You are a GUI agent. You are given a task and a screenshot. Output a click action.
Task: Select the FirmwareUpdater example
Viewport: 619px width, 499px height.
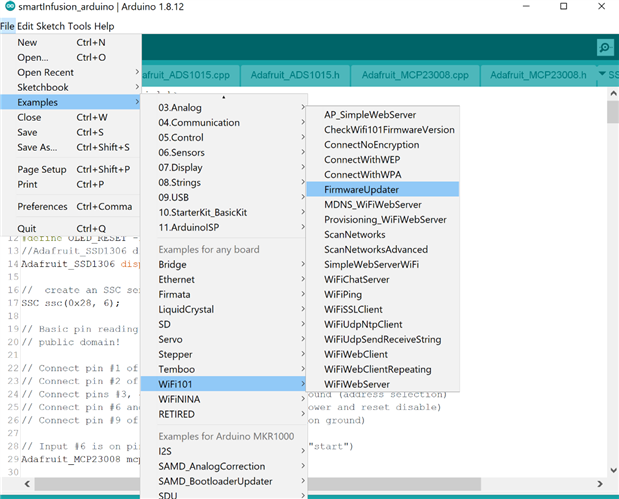tap(360, 189)
